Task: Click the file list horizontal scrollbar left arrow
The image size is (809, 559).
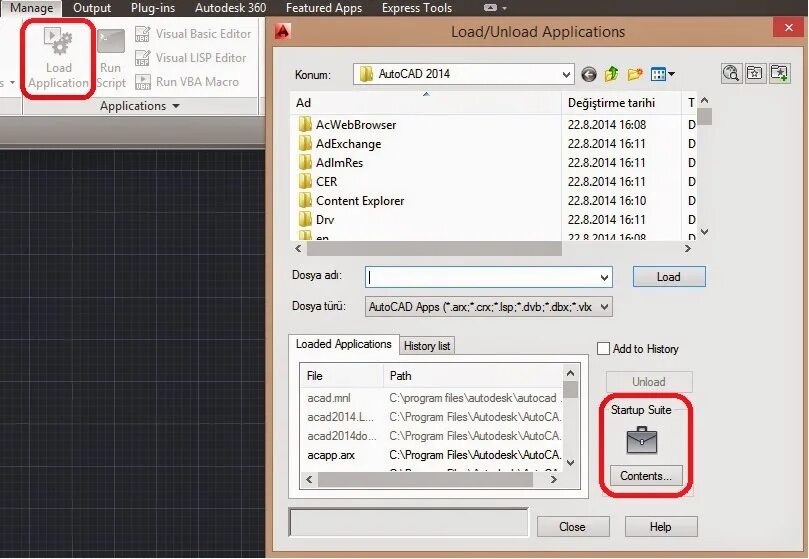Action: coord(298,249)
